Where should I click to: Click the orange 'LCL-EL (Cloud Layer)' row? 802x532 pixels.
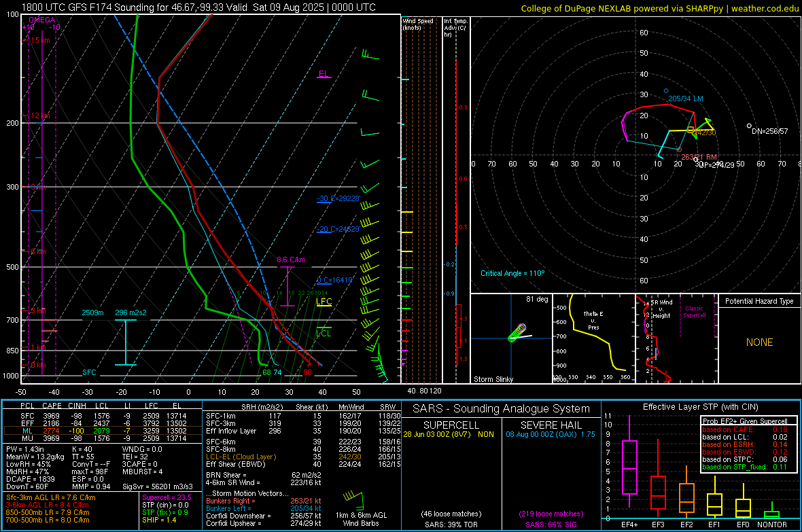[x=303, y=457]
